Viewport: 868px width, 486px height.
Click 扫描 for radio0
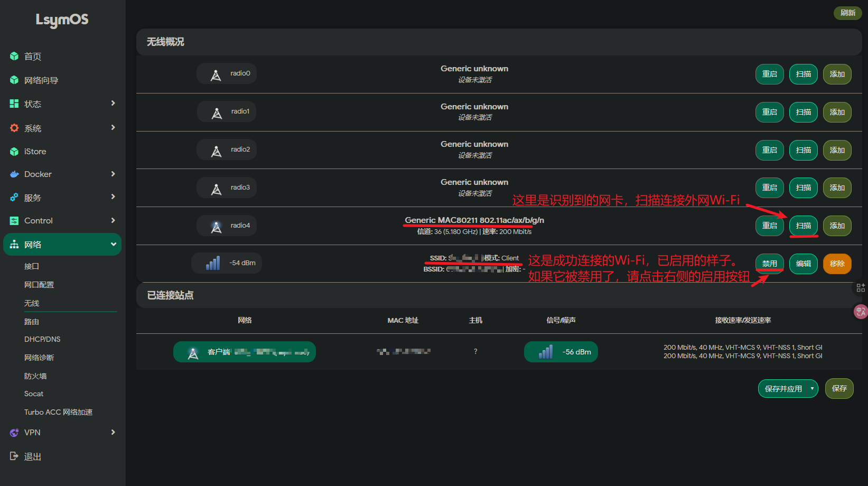804,74
